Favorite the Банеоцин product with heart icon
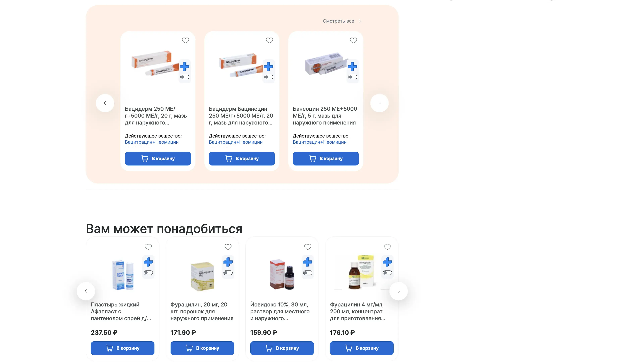Viewport: 644px width, 362px height. [x=353, y=40]
